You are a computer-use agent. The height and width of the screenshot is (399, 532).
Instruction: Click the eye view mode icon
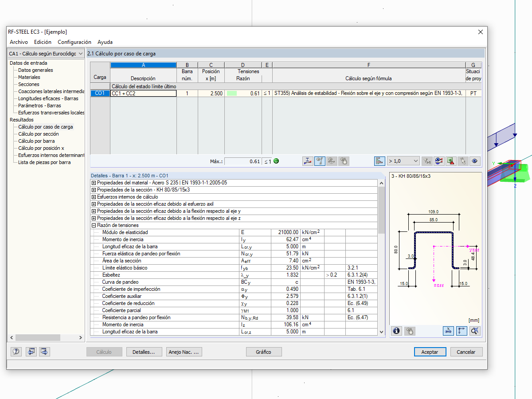(475, 161)
